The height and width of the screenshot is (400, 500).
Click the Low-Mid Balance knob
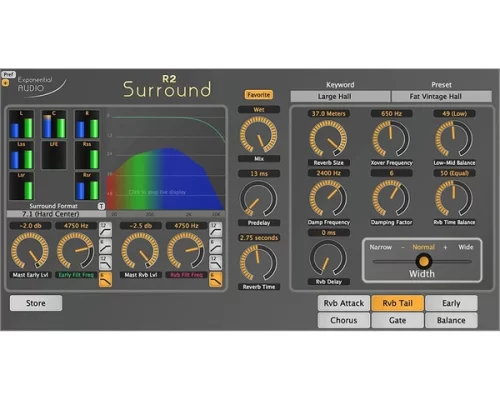click(454, 139)
